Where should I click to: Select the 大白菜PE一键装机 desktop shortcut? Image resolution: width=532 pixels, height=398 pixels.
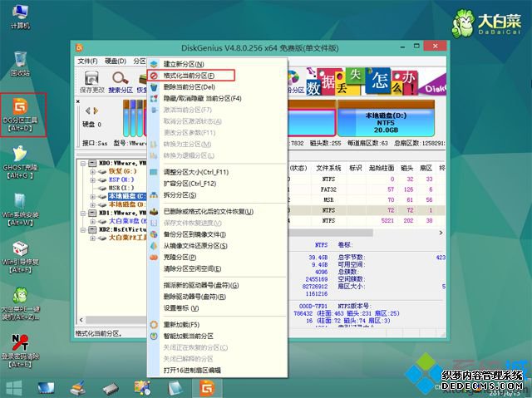click(20, 304)
